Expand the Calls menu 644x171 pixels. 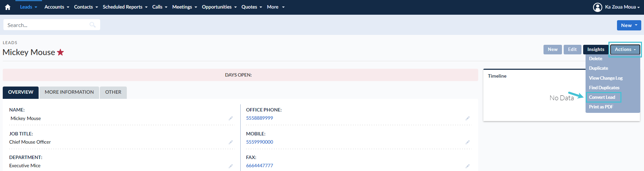click(160, 7)
